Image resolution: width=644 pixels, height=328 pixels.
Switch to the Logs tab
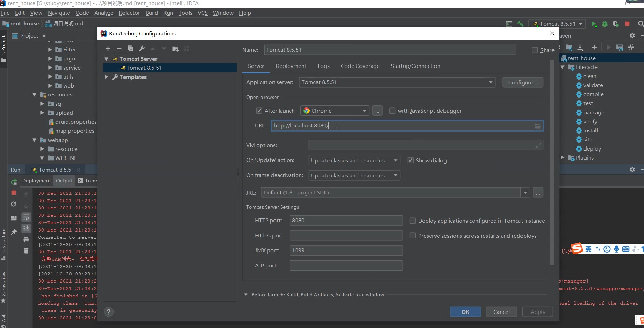pos(323,66)
